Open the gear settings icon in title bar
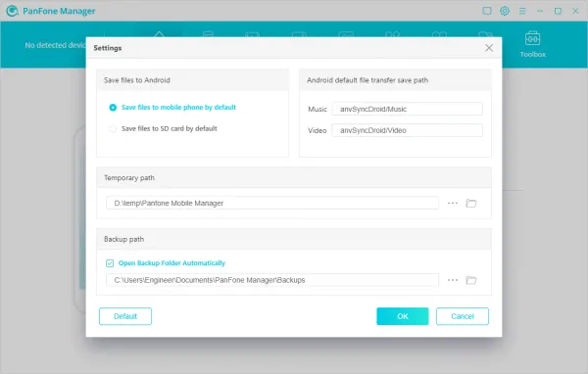Image resolution: width=588 pixels, height=374 pixels. point(505,11)
